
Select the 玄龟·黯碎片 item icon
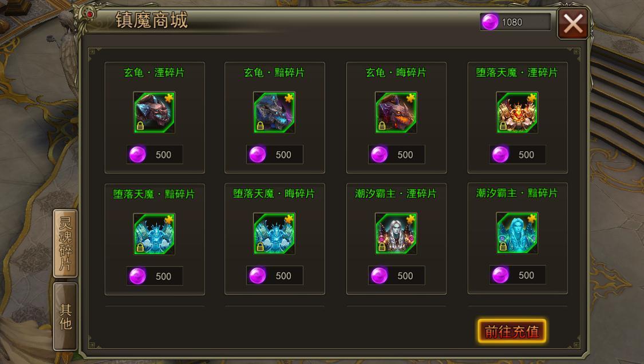tap(274, 112)
